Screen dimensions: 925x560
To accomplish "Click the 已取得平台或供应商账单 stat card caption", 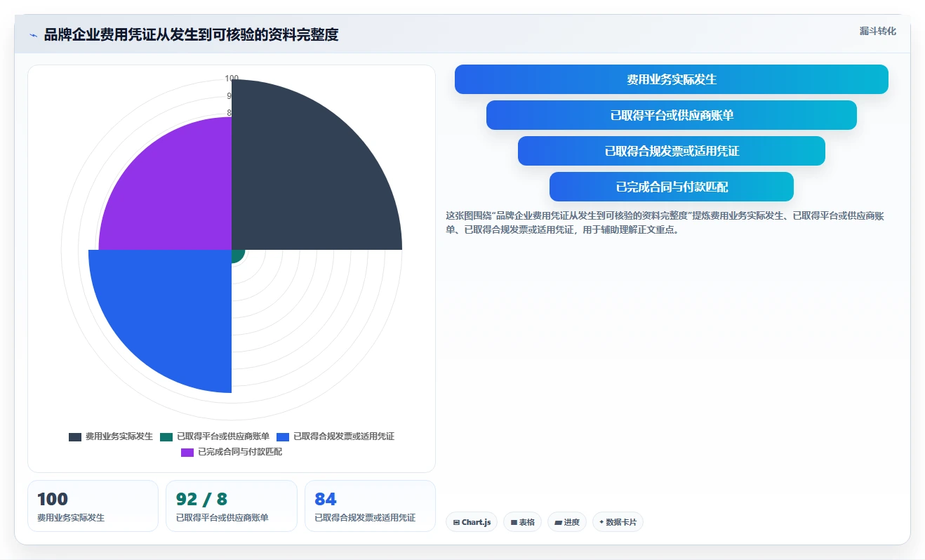I will click(222, 518).
